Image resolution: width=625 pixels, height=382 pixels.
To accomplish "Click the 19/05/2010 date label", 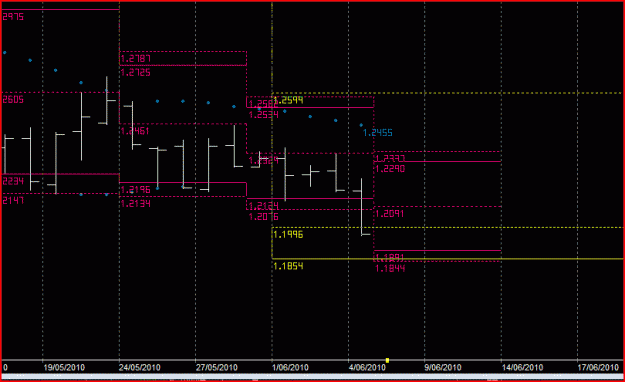I will 64,367.
